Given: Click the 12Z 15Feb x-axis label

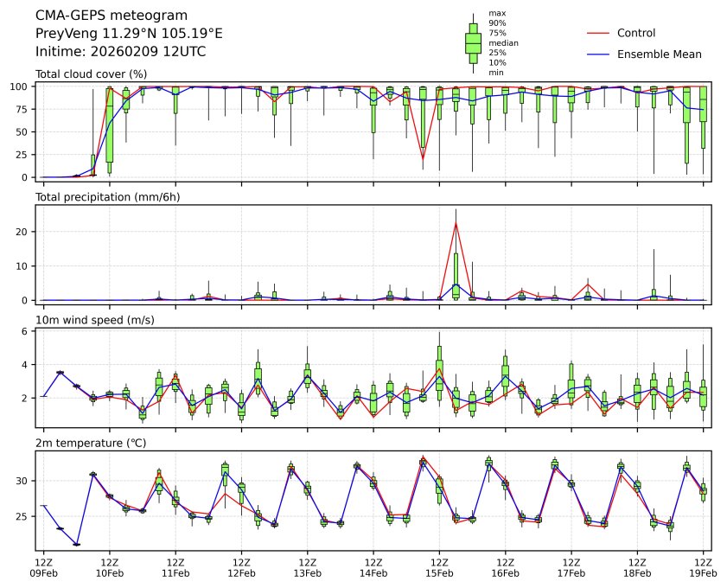Looking at the screenshot, I should pos(439,566).
